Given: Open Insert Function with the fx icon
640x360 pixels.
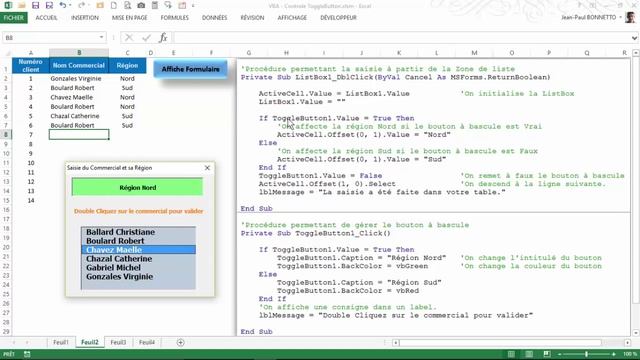Looking at the screenshot, I should [x=163, y=38].
